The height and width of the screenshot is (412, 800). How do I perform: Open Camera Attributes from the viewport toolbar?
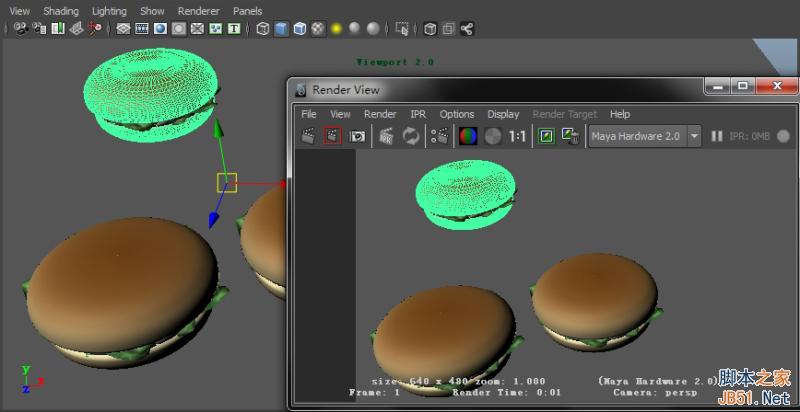pyautogui.click(x=39, y=29)
